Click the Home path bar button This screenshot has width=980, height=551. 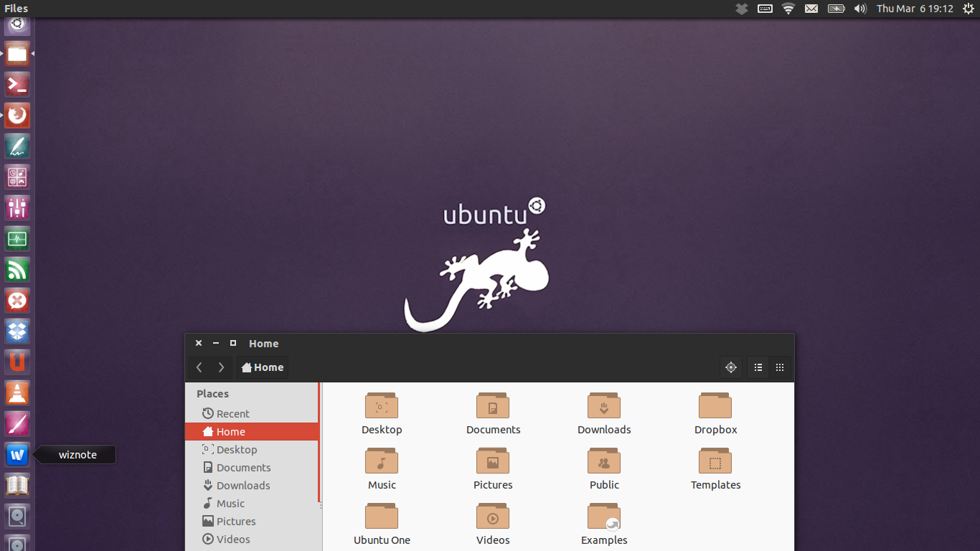tap(263, 367)
